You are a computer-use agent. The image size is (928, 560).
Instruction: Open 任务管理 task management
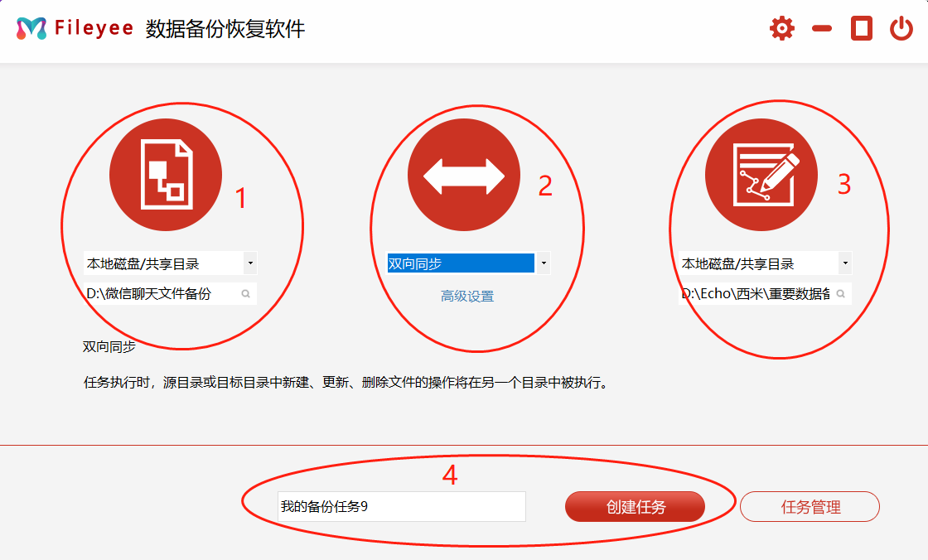pos(810,507)
